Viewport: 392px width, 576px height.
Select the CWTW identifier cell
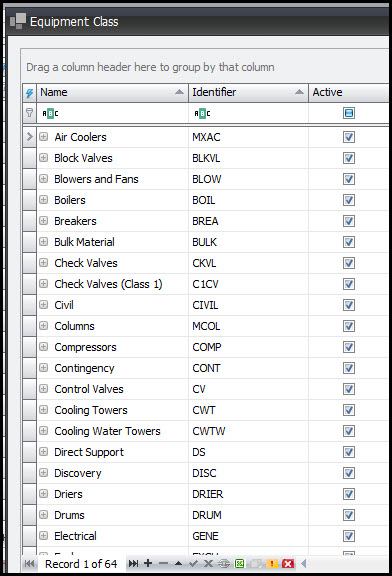[x=248, y=431]
